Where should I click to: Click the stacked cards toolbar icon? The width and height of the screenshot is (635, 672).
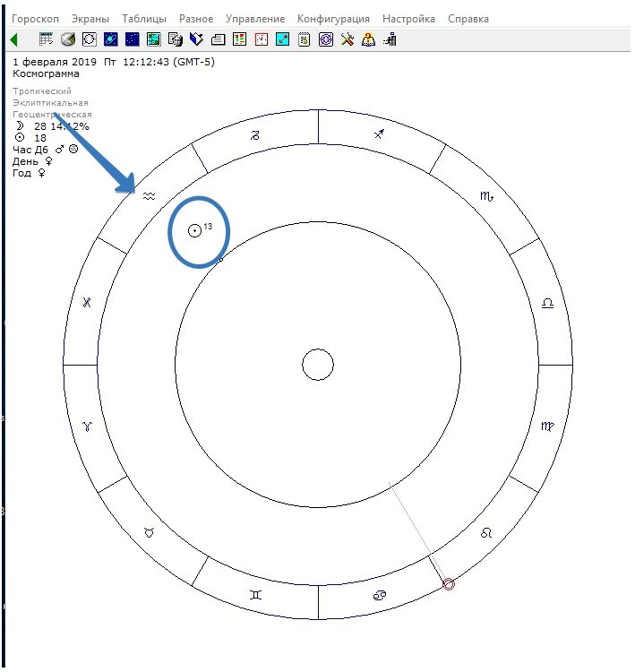point(219,39)
